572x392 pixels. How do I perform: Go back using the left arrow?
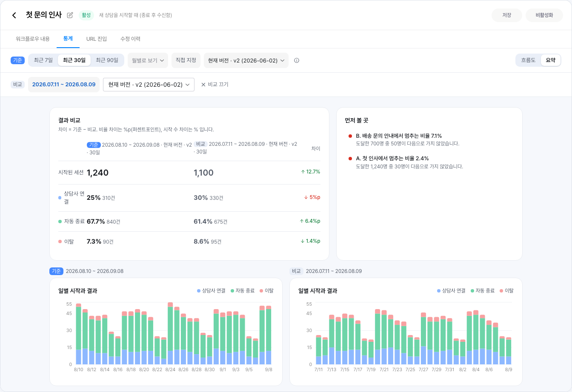[x=14, y=15]
